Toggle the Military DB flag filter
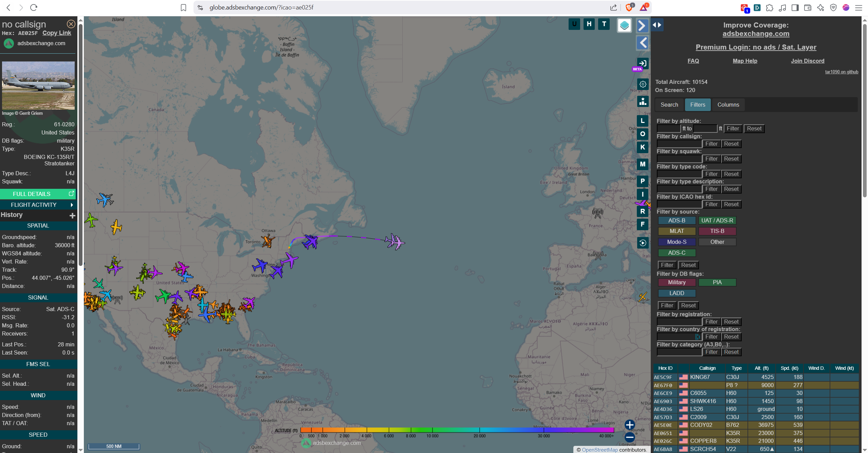868x453 pixels. (677, 282)
